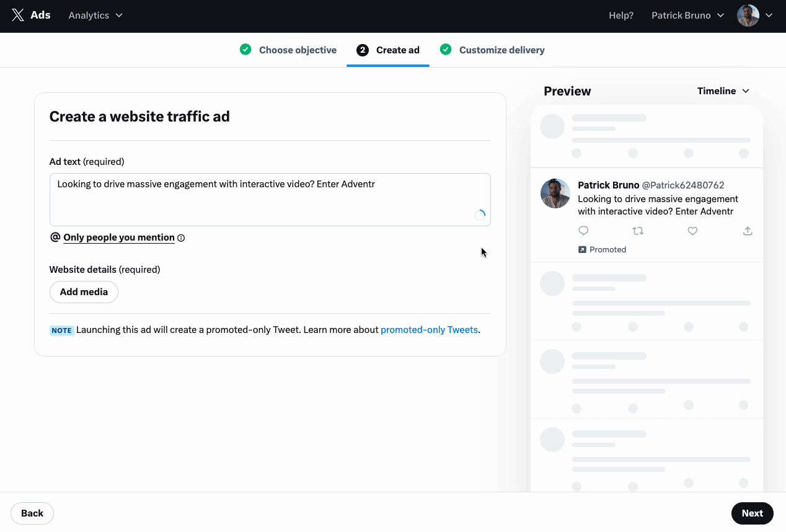This screenshot has width=786, height=532.
Task: Click the retweet icon in preview
Action: point(638,231)
